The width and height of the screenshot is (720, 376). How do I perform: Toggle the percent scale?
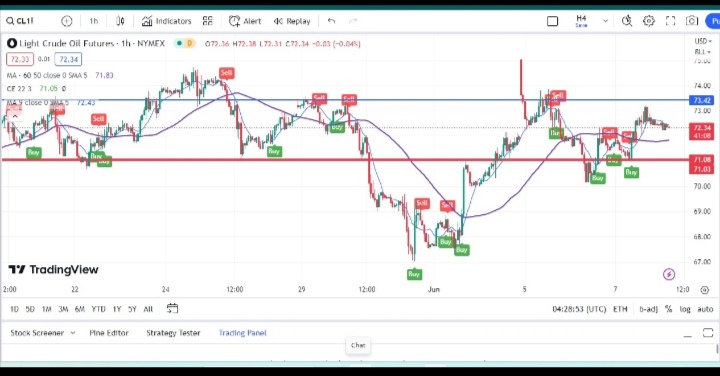669,309
